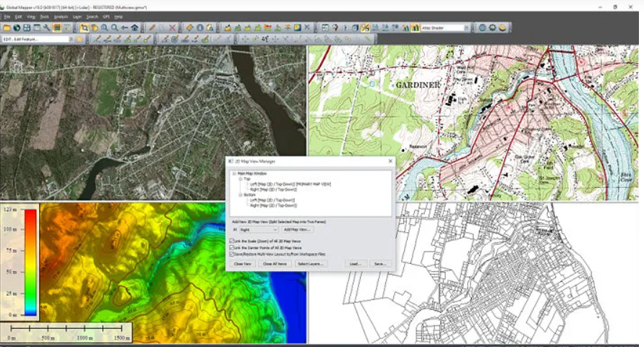Collapse the Top tree node
Image resolution: width=644 pixels, height=347 pixels.
tap(241, 179)
